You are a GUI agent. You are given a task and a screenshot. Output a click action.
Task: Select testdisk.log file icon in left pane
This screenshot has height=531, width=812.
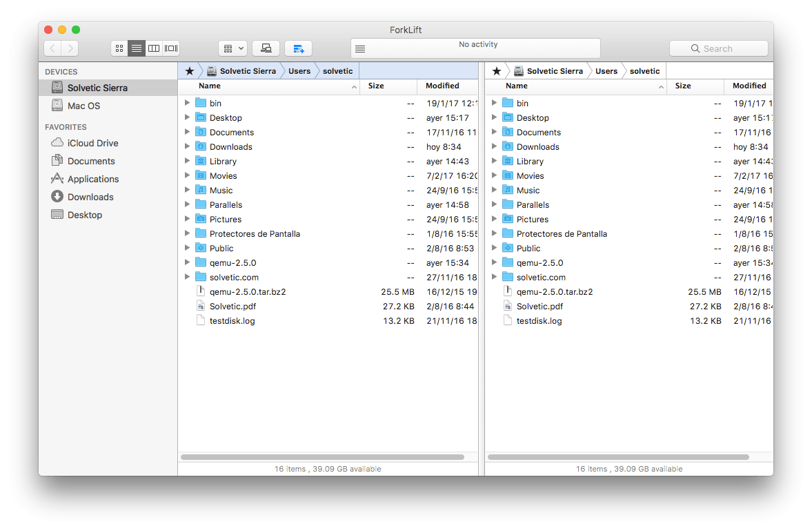(x=201, y=320)
